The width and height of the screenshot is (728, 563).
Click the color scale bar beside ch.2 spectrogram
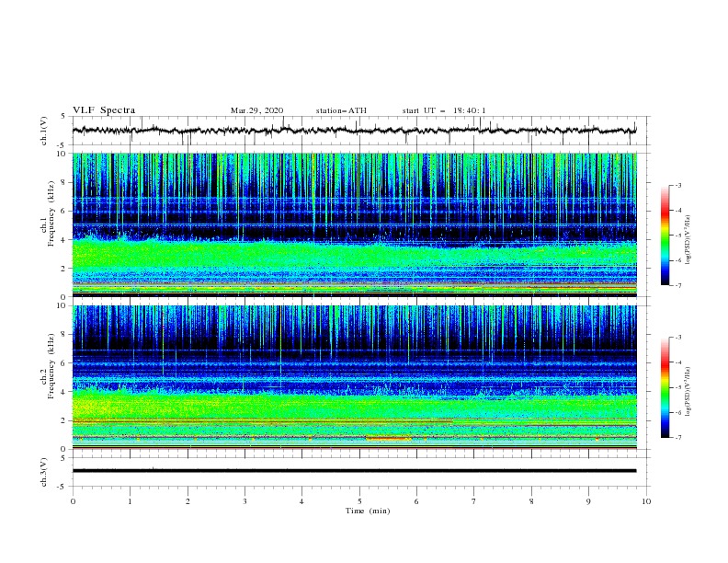665,387
